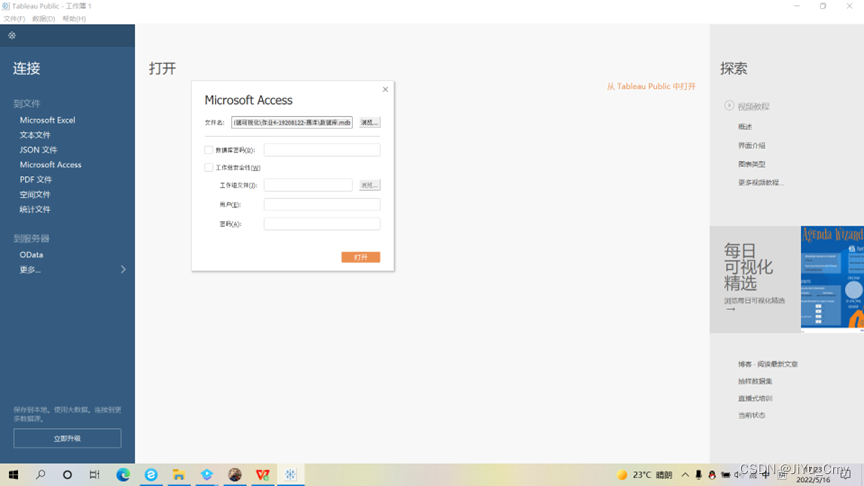Expand the 更多... server connections arrow
Image resolution: width=864 pixels, height=486 pixels.
click(x=123, y=269)
